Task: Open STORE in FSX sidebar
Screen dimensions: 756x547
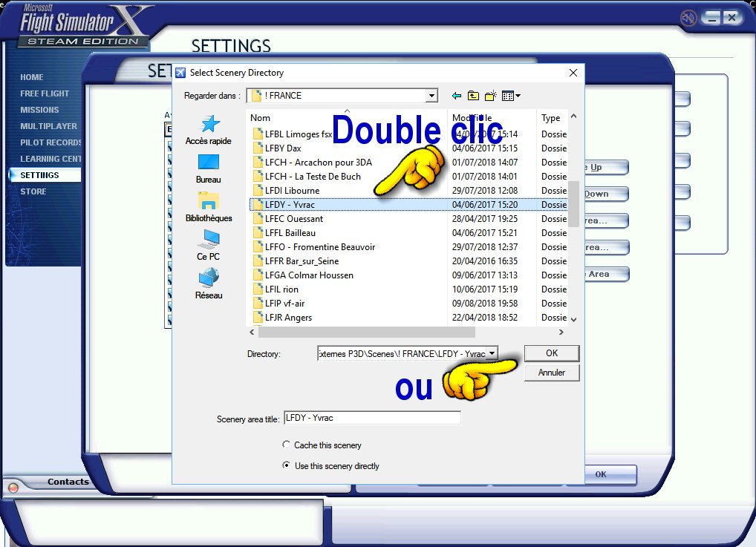Action: pos(33,191)
